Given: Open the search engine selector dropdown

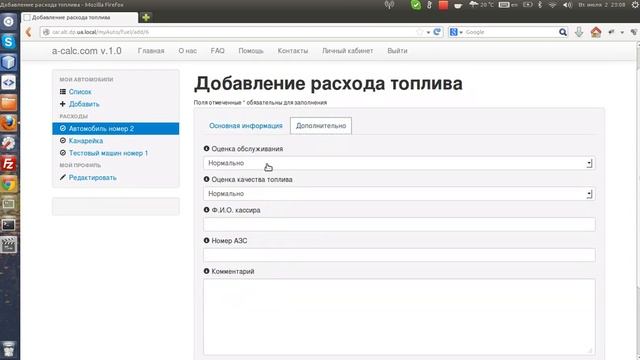Looking at the screenshot, I should coord(456,32).
